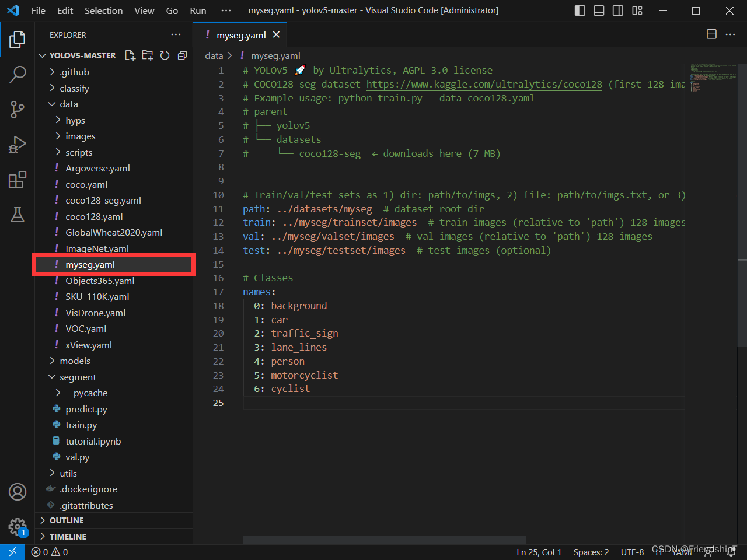Open predict.py in segment folder
Screen dimensions: 747x560
tap(114, 409)
